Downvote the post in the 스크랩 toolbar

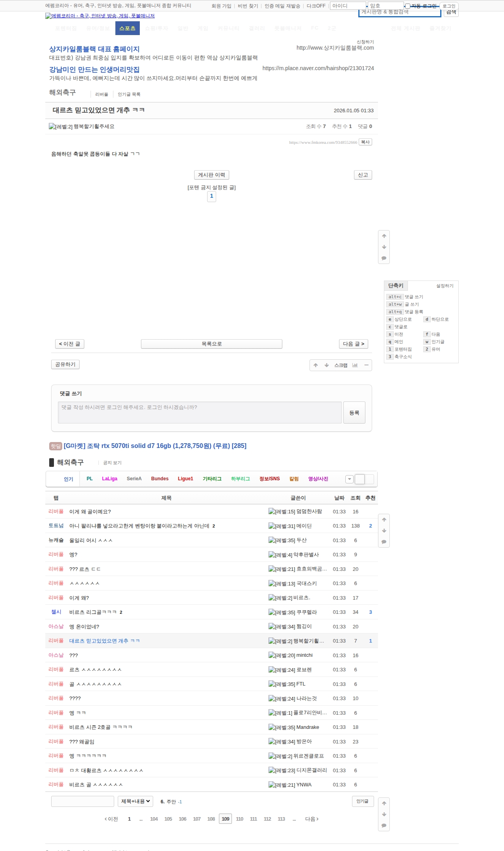(x=326, y=365)
